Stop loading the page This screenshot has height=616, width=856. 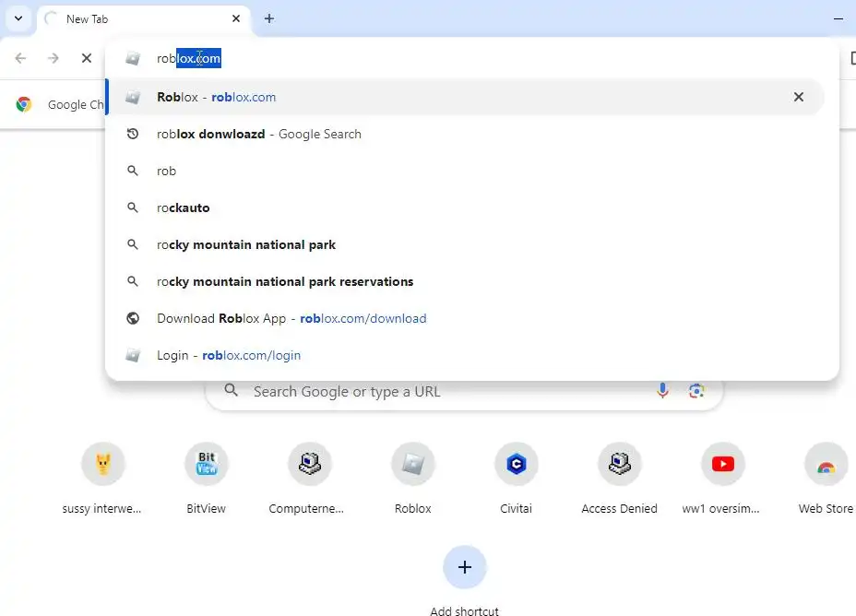[87, 58]
